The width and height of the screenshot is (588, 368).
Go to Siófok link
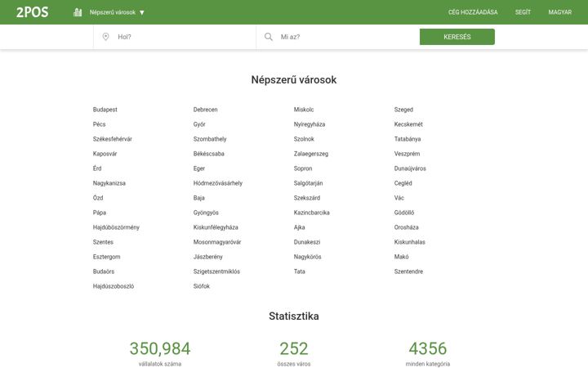coord(202,286)
